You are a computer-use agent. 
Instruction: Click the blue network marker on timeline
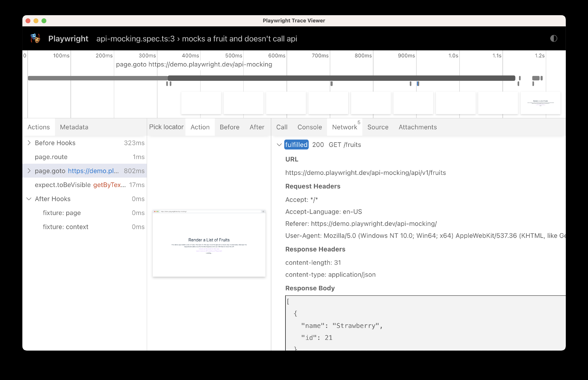[418, 84]
